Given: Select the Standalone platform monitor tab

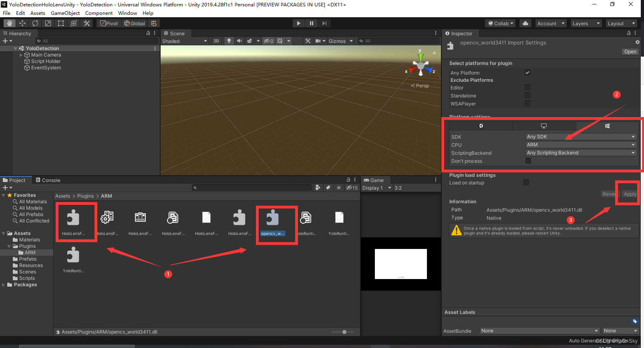Looking at the screenshot, I should 544,126.
